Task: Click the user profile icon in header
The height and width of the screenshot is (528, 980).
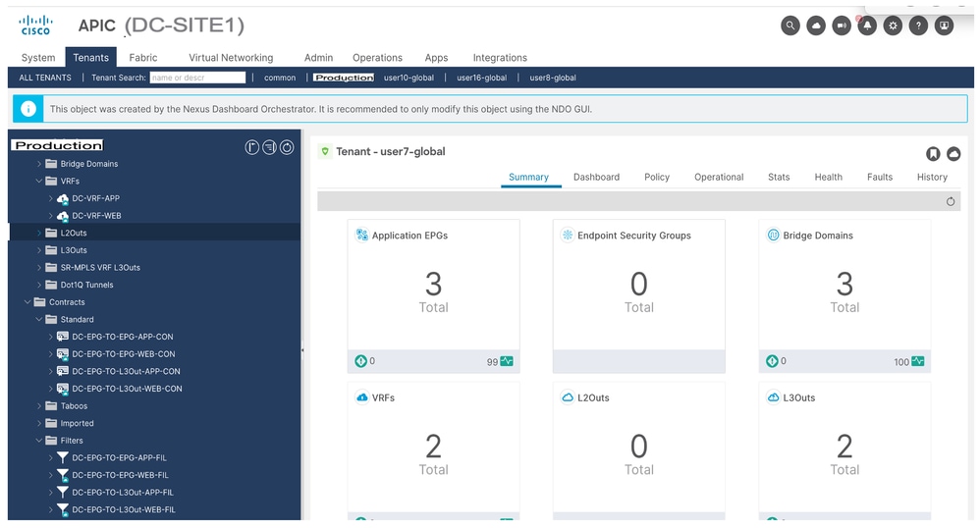Action: coord(944,26)
